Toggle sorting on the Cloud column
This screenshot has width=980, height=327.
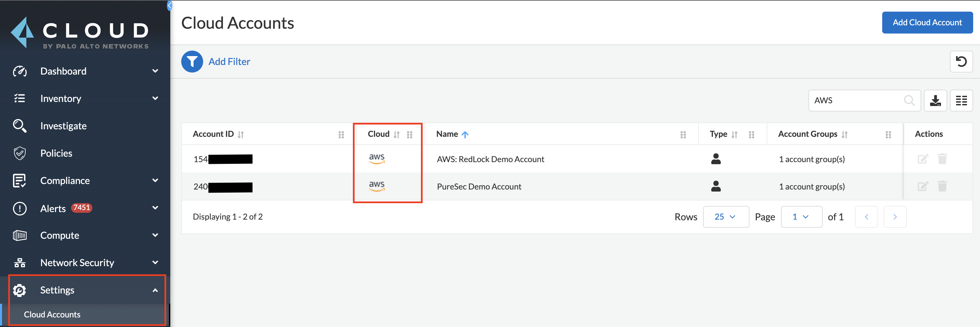point(396,134)
